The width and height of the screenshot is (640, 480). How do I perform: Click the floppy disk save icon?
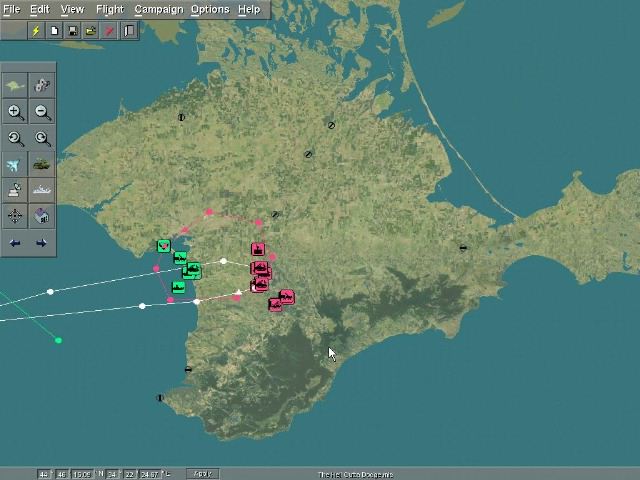73,31
